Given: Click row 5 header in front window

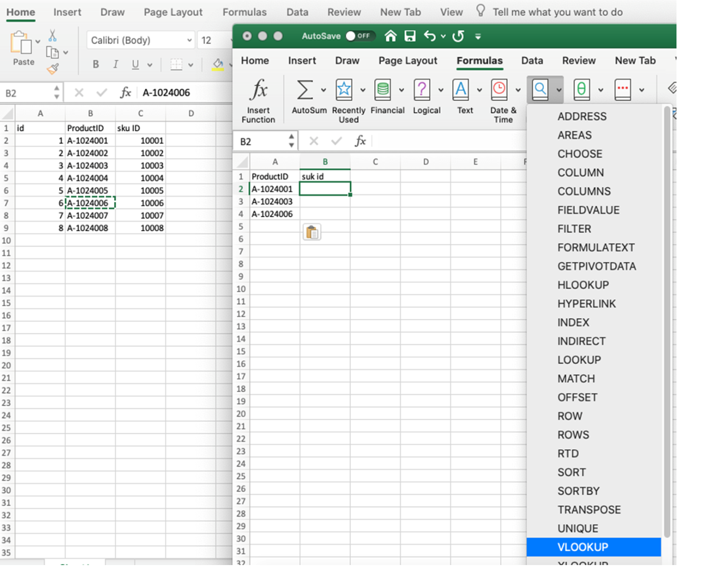Looking at the screenshot, I should coord(241,226).
